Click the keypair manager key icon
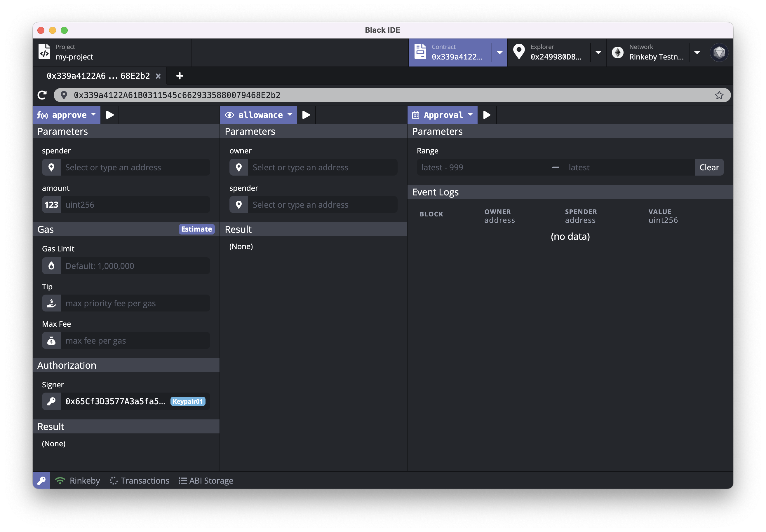Viewport: 766px width, 532px height. pos(42,480)
